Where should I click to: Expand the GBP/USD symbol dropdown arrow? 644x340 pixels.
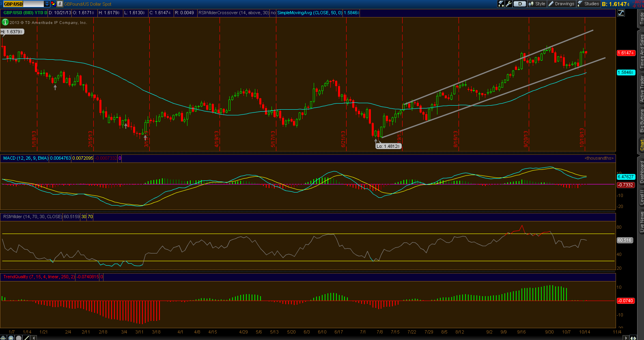[47, 4]
